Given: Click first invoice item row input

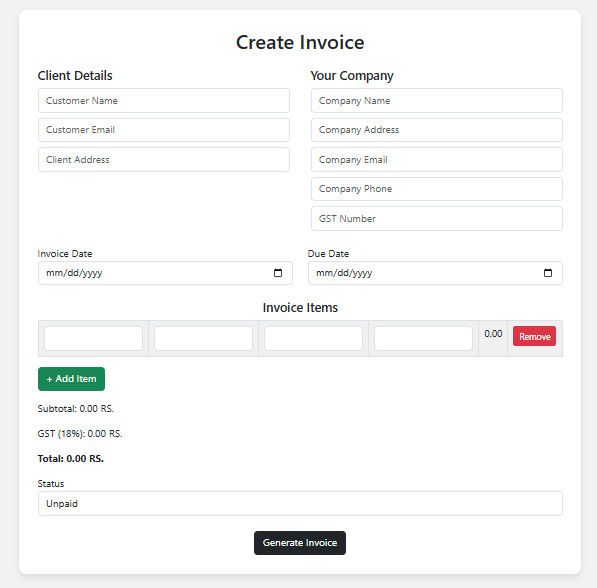Looking at the screenshot, I should point(93,338).
